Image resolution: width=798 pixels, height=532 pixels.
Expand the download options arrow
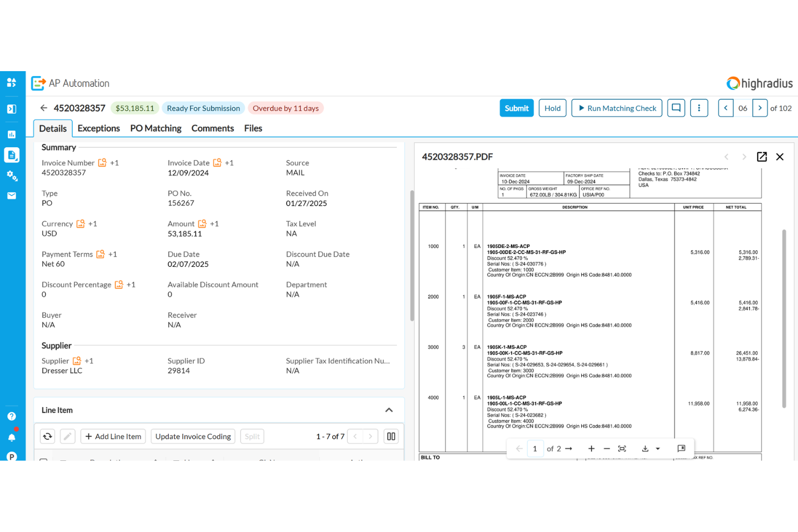click(x=658, y=448)
